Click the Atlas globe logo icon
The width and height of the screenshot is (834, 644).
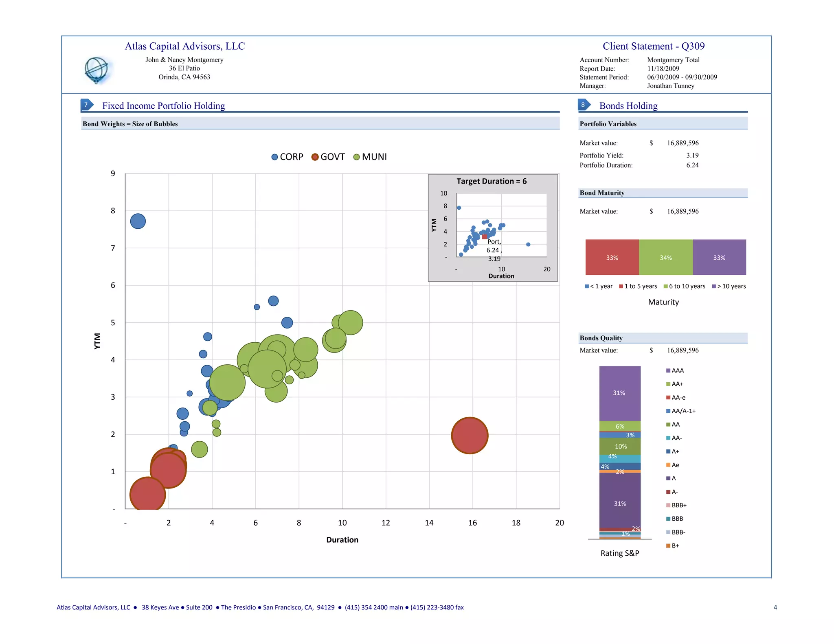point(97,70)
